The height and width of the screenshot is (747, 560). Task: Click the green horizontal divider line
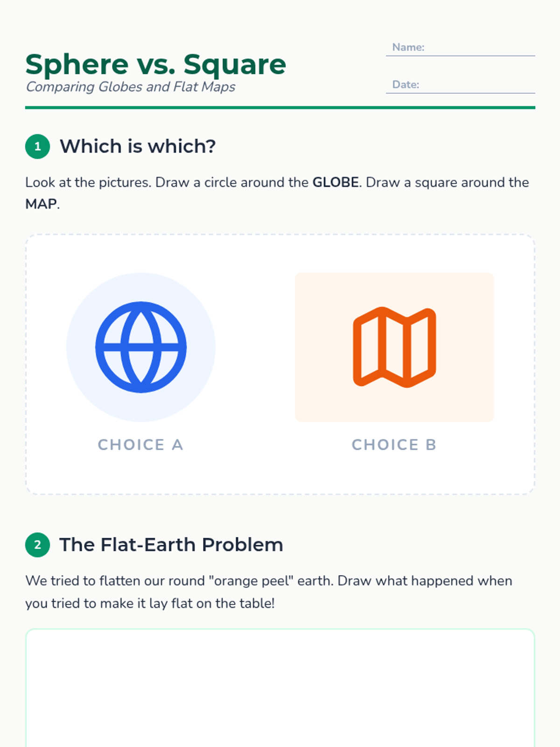click(280, 108)
